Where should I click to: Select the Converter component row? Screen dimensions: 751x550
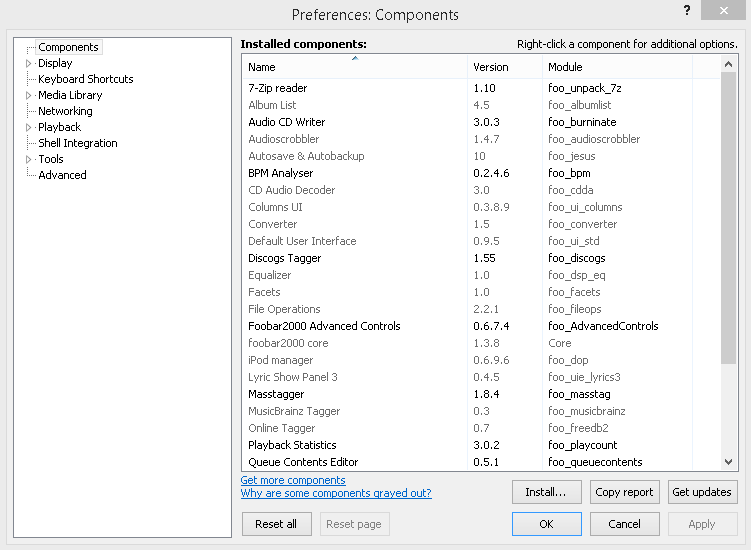point(481,224)
